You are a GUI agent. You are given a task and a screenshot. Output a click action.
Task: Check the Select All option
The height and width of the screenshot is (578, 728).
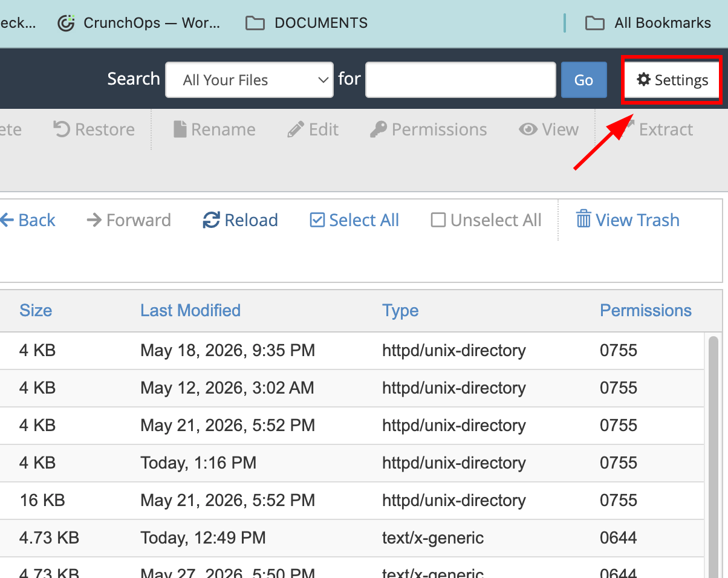[x=355, y=220]
